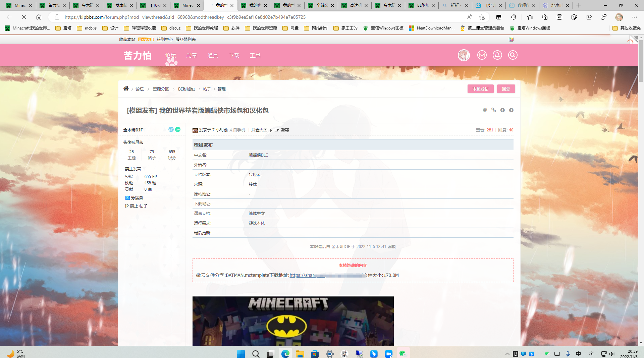Screen dimensions: 644x358
Task: Open 服务器列表 link
Action: (x=185, y=40)
